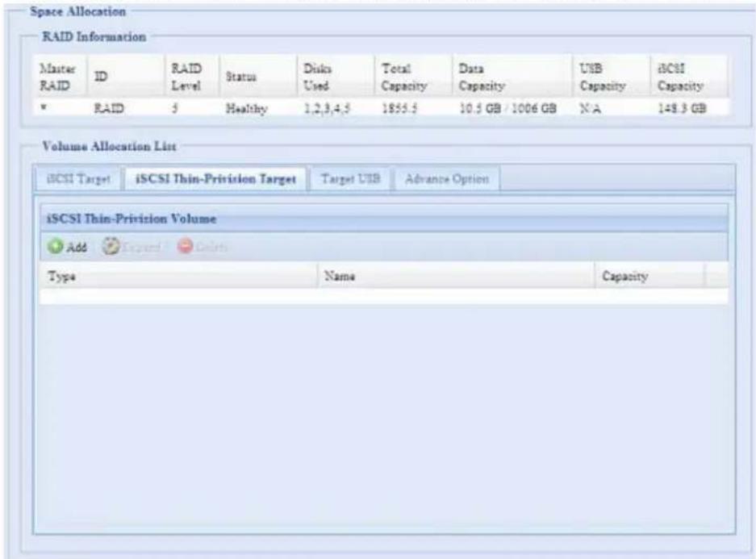Click the Healthy status cell
The image size is (756, 559).
point(246,109)
